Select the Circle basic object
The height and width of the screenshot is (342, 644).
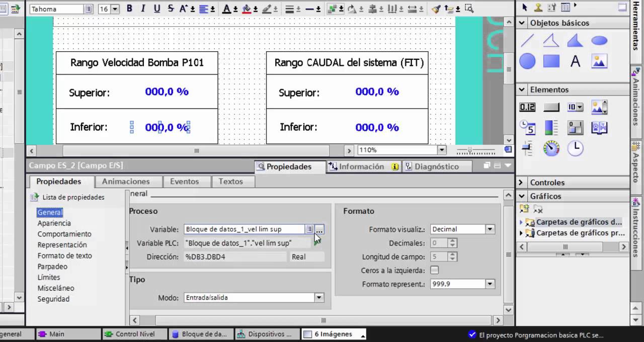[527, 61]
